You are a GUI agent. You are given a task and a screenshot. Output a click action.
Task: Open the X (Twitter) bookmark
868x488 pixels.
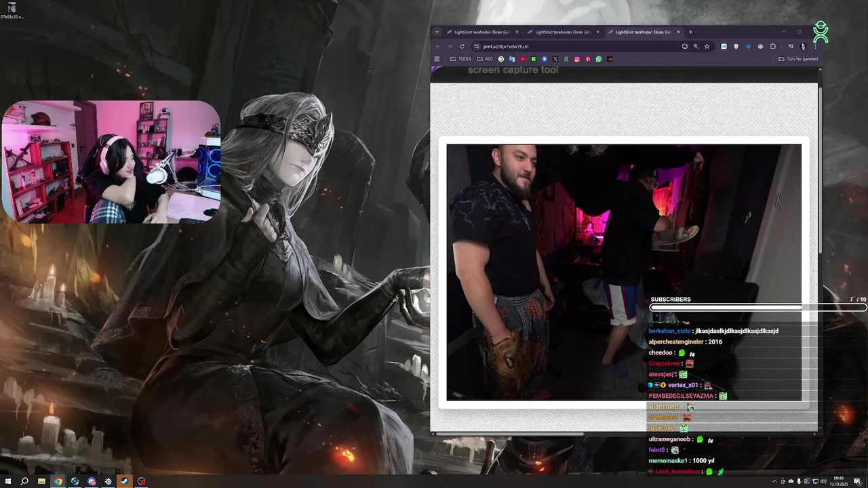point(555,59)
